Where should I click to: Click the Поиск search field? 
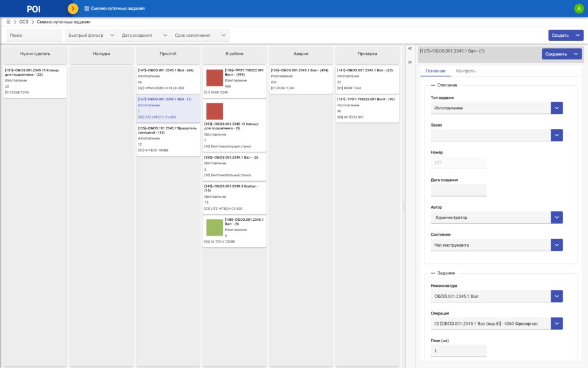click(x=34, y=35)
